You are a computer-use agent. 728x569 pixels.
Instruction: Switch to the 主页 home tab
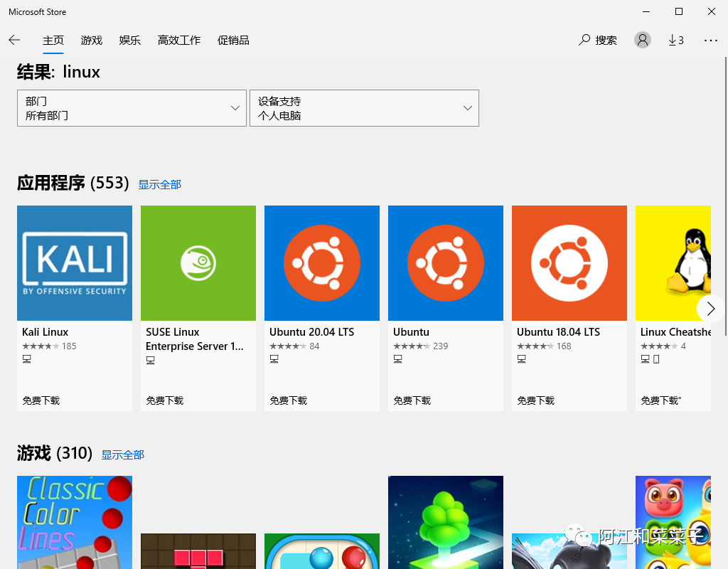pos(53,41)
